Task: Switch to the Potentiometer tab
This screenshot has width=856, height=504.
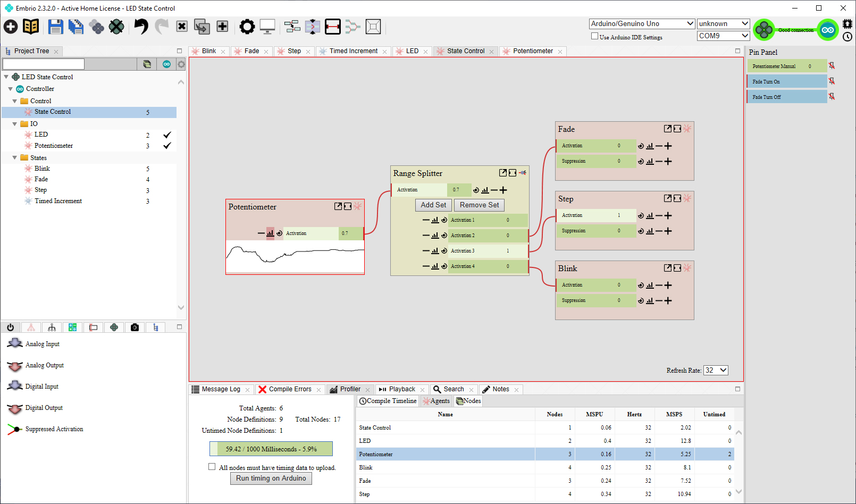Action: [533, 51]
